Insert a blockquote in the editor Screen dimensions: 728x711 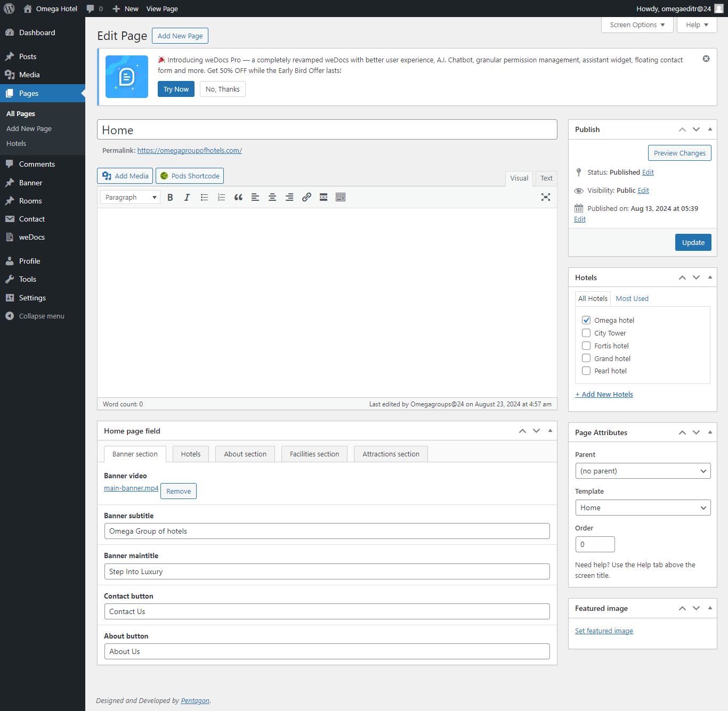tap(238, 198)
